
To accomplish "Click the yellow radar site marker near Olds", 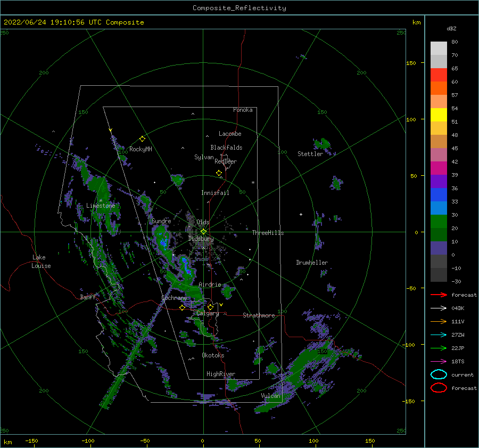I will tap(203, 232).
